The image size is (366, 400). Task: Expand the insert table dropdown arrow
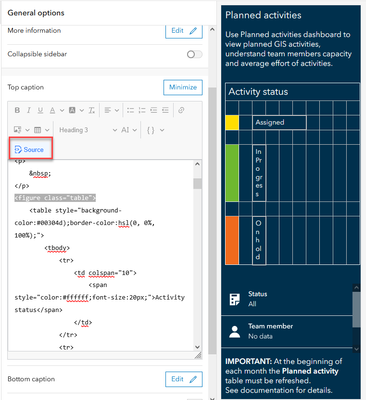[47, 130]
